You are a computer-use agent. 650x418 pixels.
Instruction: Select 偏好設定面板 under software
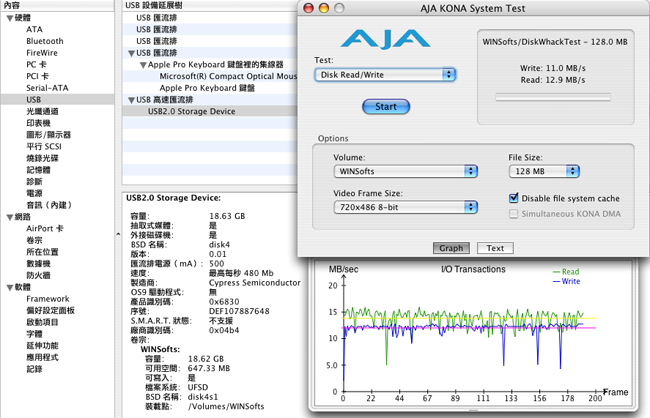(51, 311)
